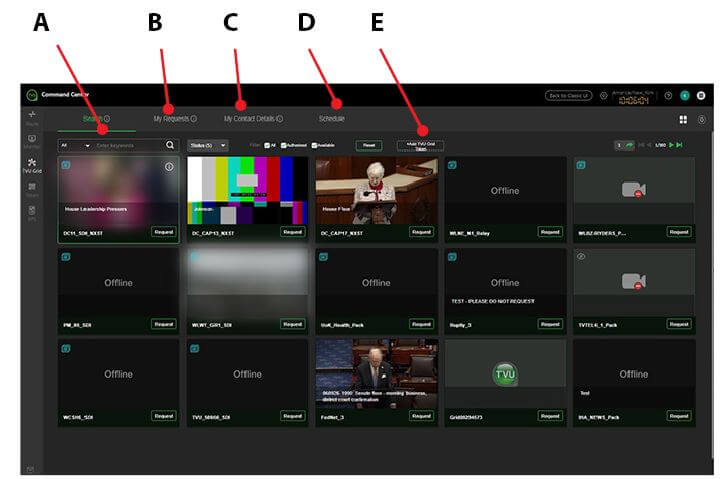Click info icon next to My Contact Details
This screenshot has height=479, width=721.
click(x=280, y=119)
